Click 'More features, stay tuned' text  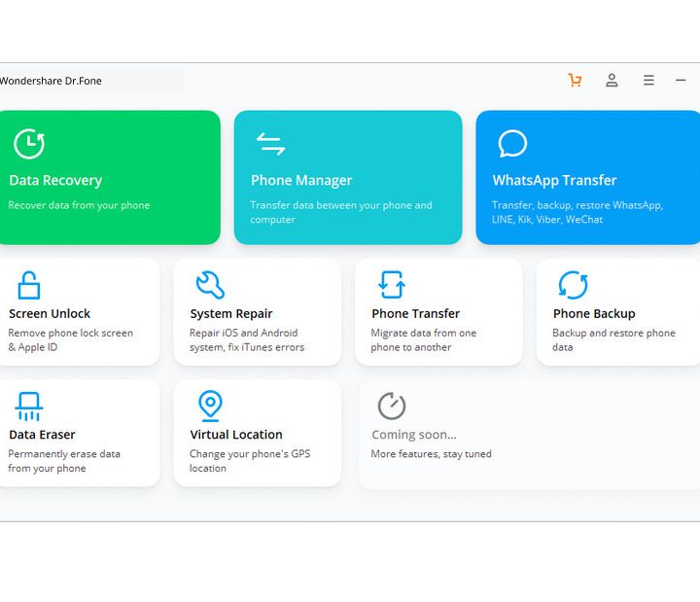pos(432,454)
